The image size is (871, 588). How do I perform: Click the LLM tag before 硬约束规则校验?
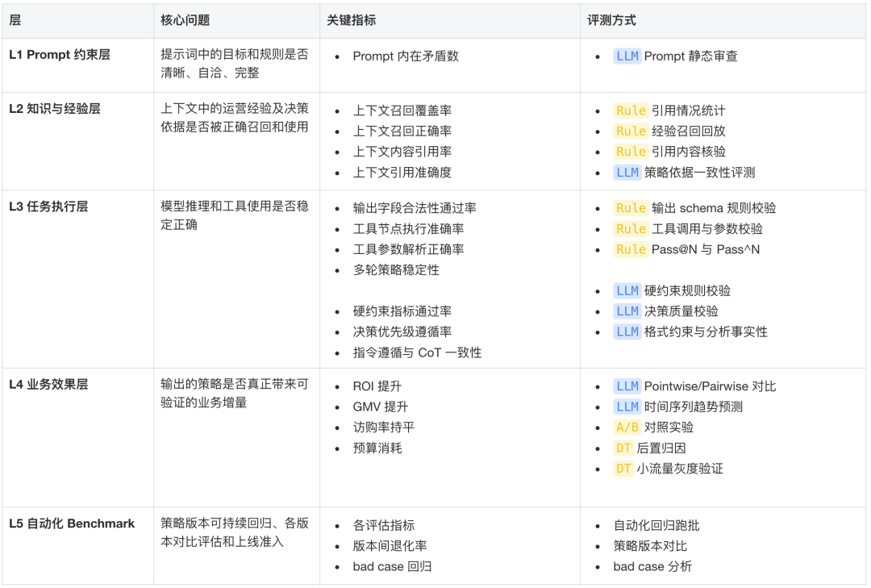(627, 290)
